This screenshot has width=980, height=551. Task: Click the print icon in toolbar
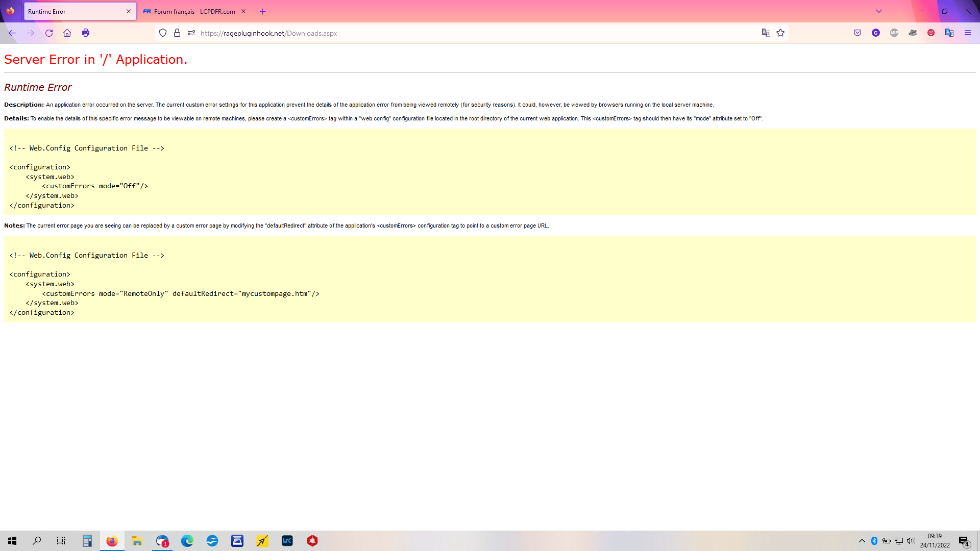86,33
